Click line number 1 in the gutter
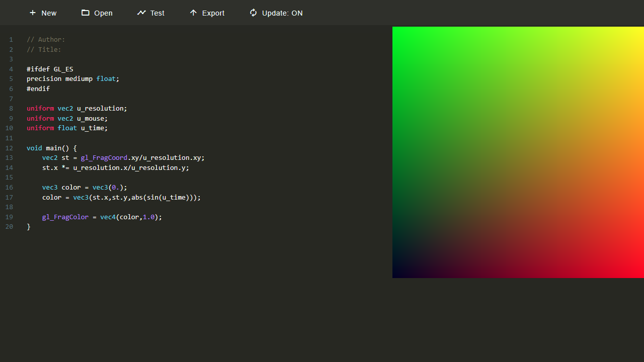 pyautogui.click(x=11, y=40)
